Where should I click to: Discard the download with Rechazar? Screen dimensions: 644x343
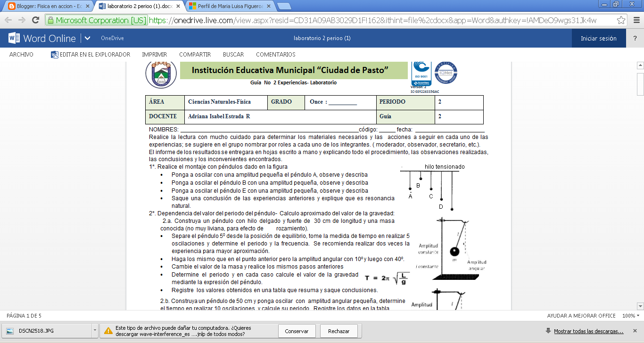(339, 331)
